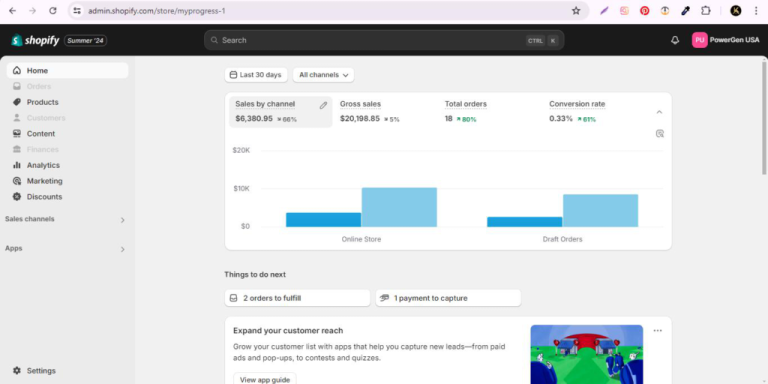Reload the page with refresh icon

tap(53, 11)
